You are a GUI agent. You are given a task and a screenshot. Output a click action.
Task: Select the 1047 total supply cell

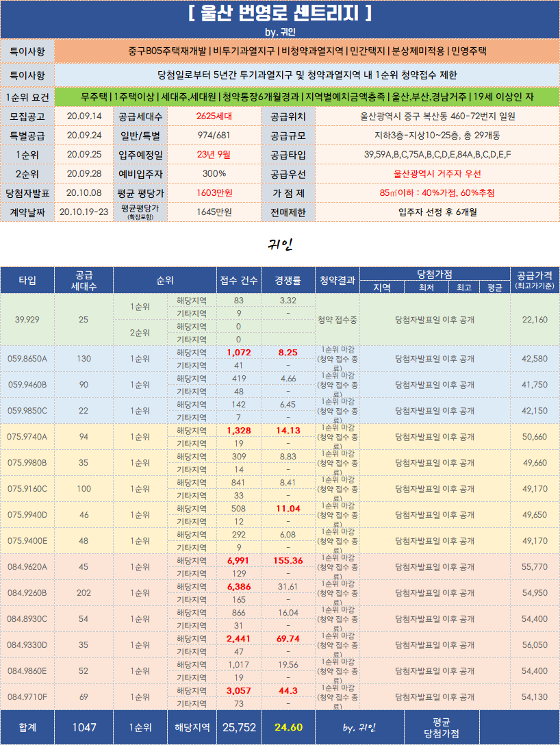[84, 727]
